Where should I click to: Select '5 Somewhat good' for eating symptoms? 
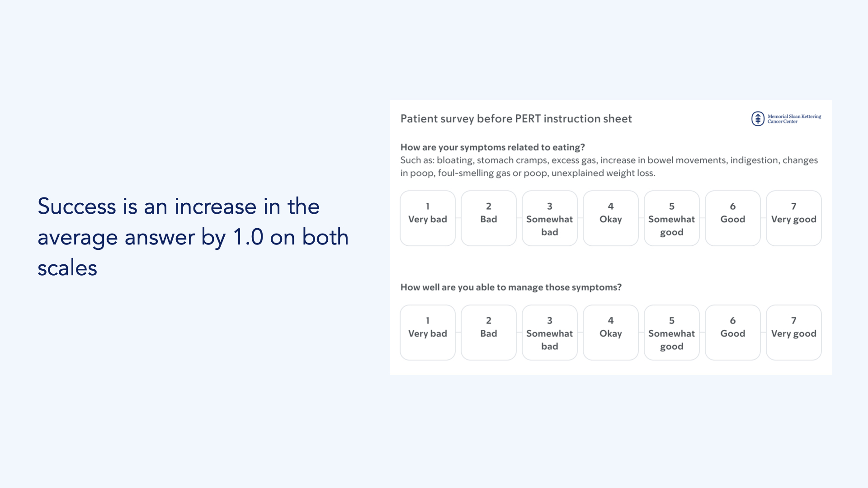671,218
